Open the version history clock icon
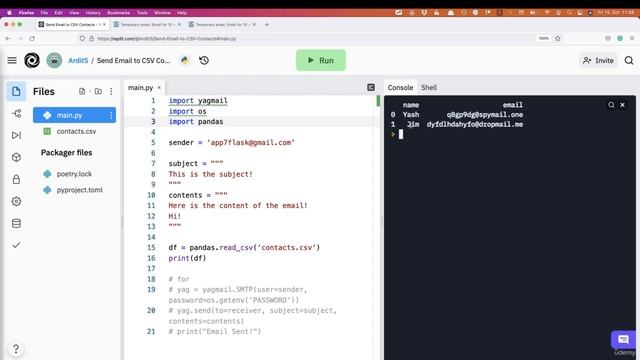 [204, 60]
